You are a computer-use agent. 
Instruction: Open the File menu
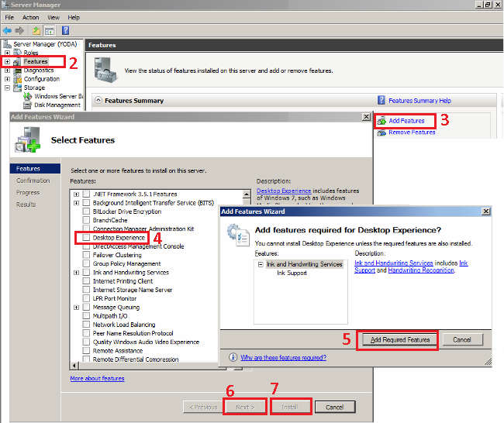point(9,17)
